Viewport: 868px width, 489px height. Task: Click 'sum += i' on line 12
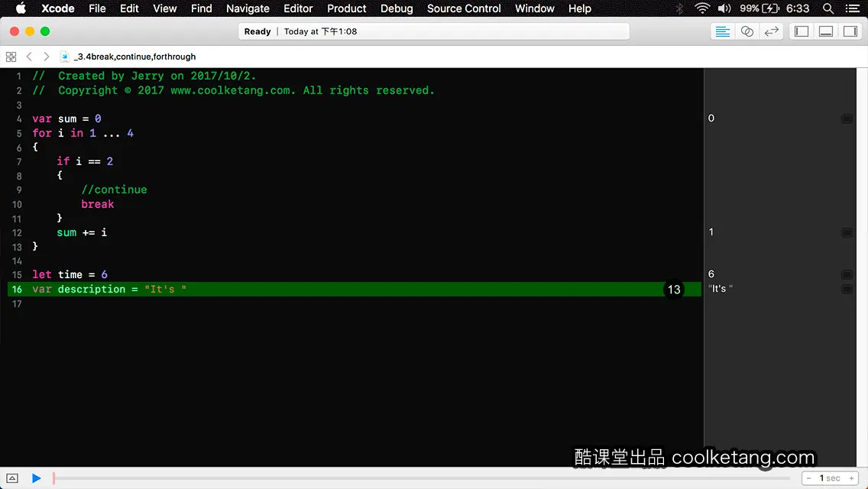point(82,232)
